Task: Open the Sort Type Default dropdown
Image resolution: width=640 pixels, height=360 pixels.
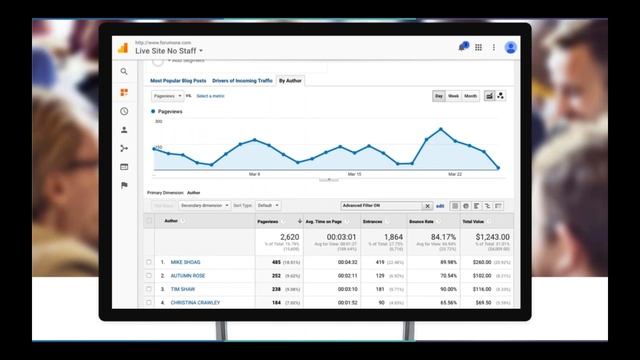Action: pyautogui.click(x=268, y=205)
